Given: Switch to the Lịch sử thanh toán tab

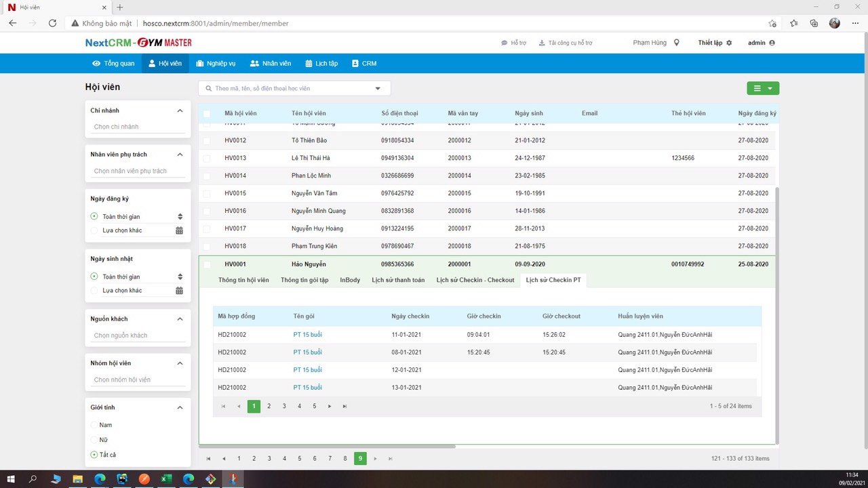Looking at the screenshot, I should click(398, 280).
